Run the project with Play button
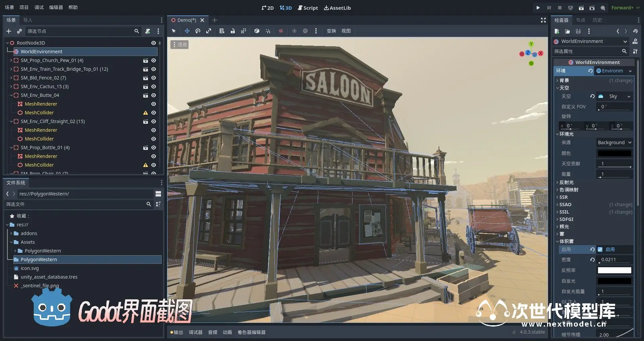 (538, 8)
